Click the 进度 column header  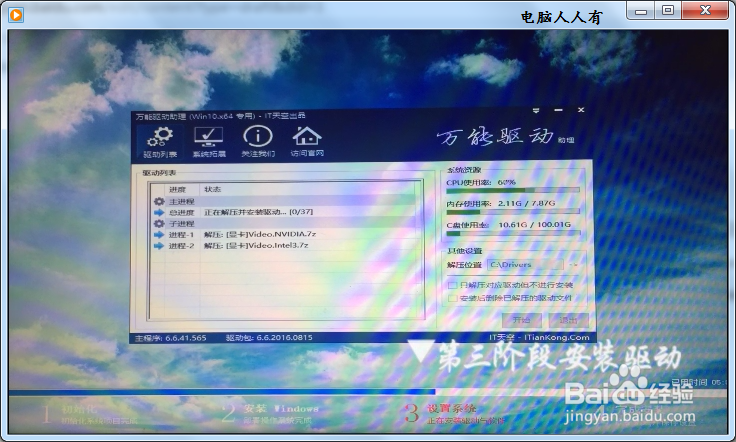[x=177, y=190]
